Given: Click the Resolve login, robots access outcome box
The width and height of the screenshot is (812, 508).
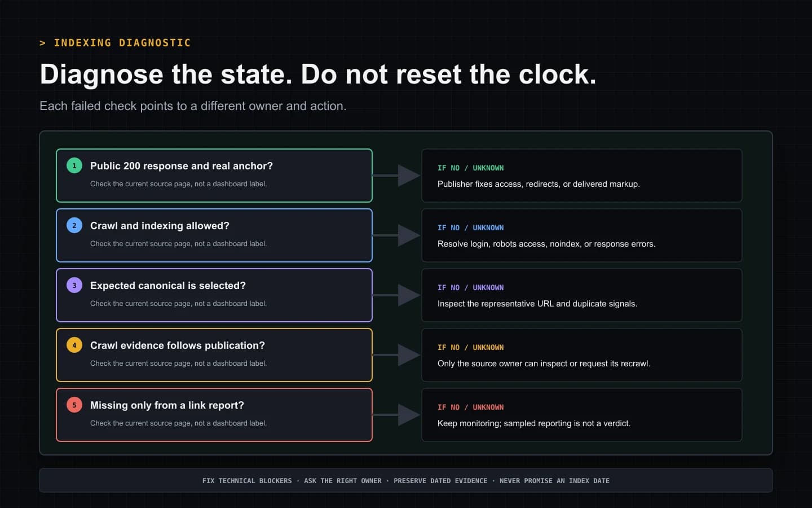Looking at the screenshot, I should (x=582, y=235).
